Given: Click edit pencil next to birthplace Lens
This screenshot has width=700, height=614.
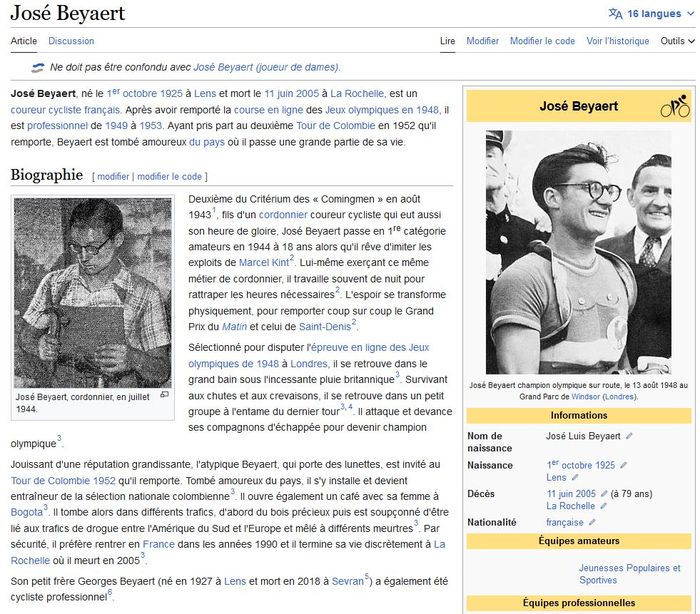Looking at the screenshot, I should (576, 478).
